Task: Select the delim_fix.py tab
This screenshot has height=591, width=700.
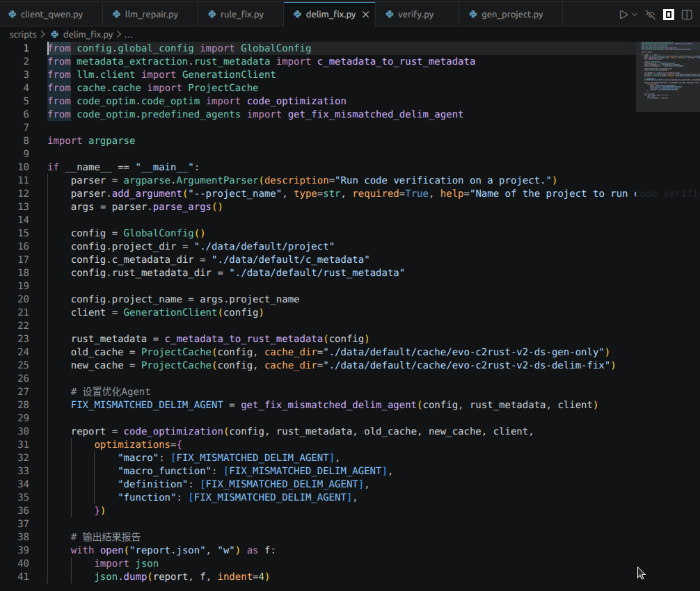Action: coord(331,15)
